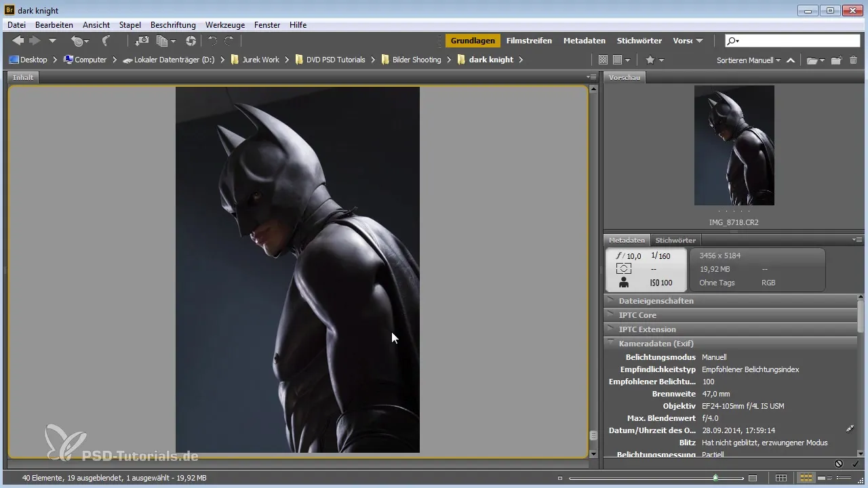Switch to the Stichwörter panel tab
868x488 pixels.
click(675, 240)
